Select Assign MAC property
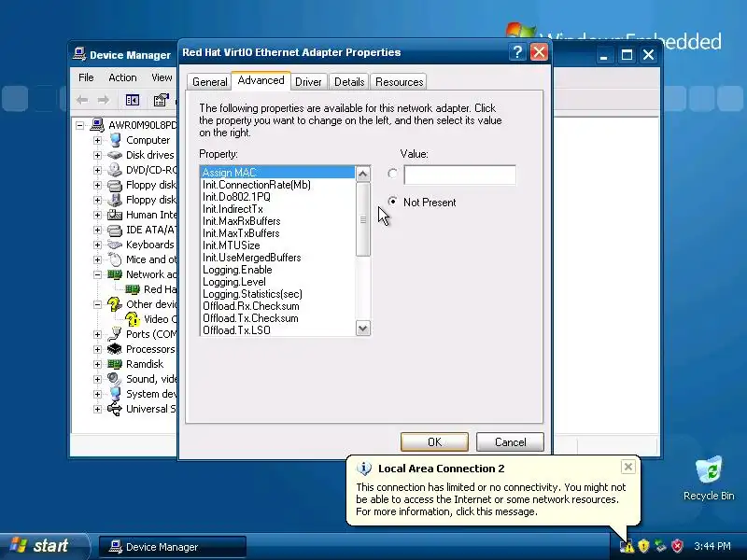Screen dimensions: 747x560 277,173
